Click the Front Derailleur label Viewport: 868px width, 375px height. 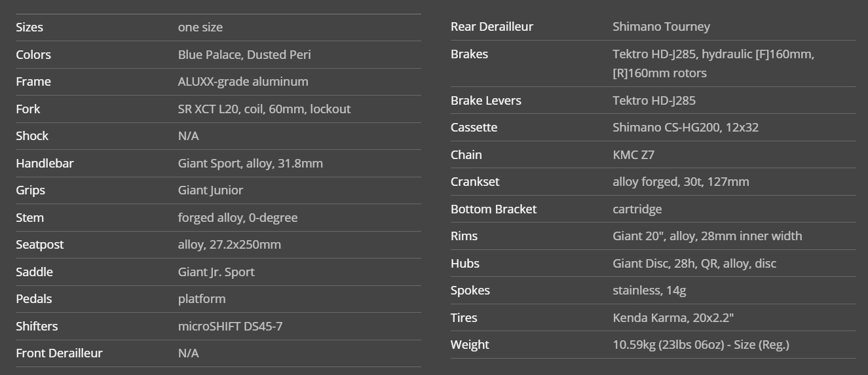[x=59, y=353]
